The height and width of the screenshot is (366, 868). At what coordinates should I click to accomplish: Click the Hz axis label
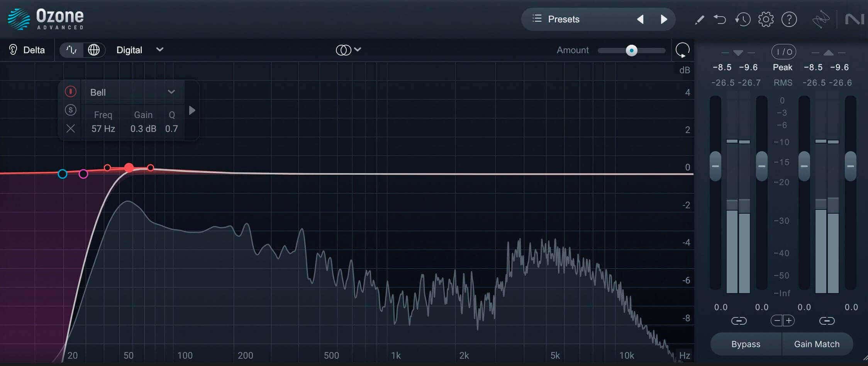pos(684,355)
